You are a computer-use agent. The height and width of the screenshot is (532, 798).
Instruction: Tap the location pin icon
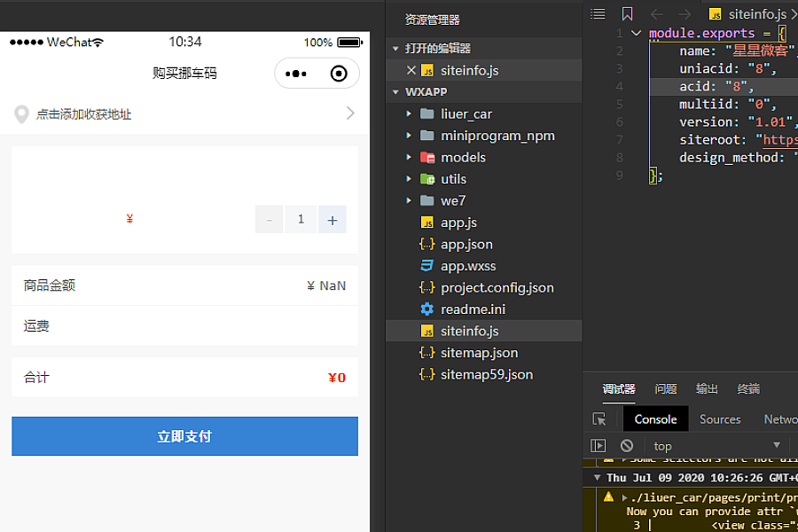pos(21,114)
